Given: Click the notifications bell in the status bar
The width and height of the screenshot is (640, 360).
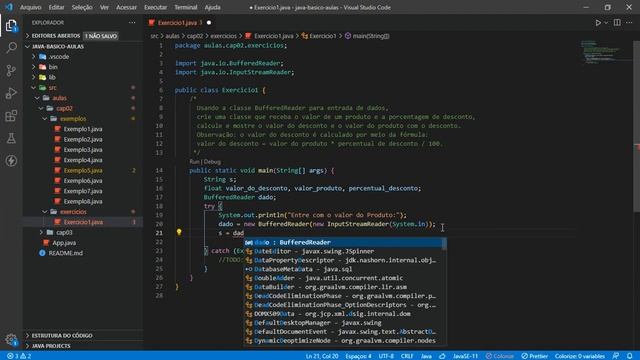Looking at the screenshot, I should (630, 356).
